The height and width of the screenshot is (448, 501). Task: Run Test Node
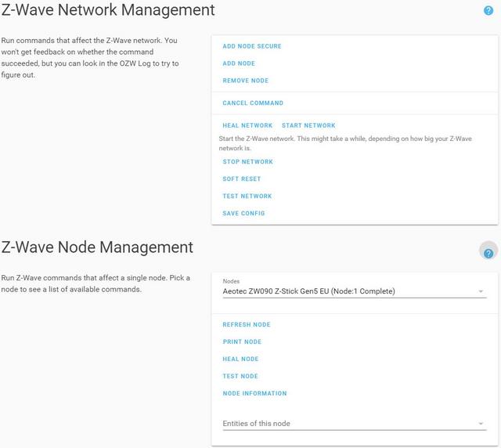(240, 377)
